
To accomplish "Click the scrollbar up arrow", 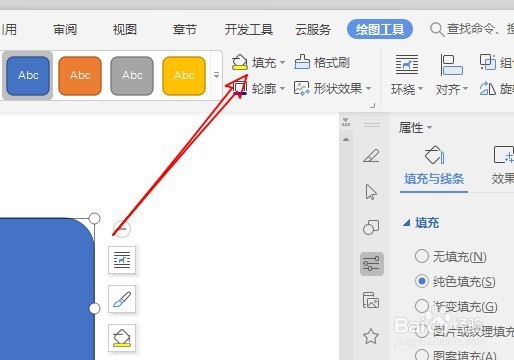I will pos(346,139).
